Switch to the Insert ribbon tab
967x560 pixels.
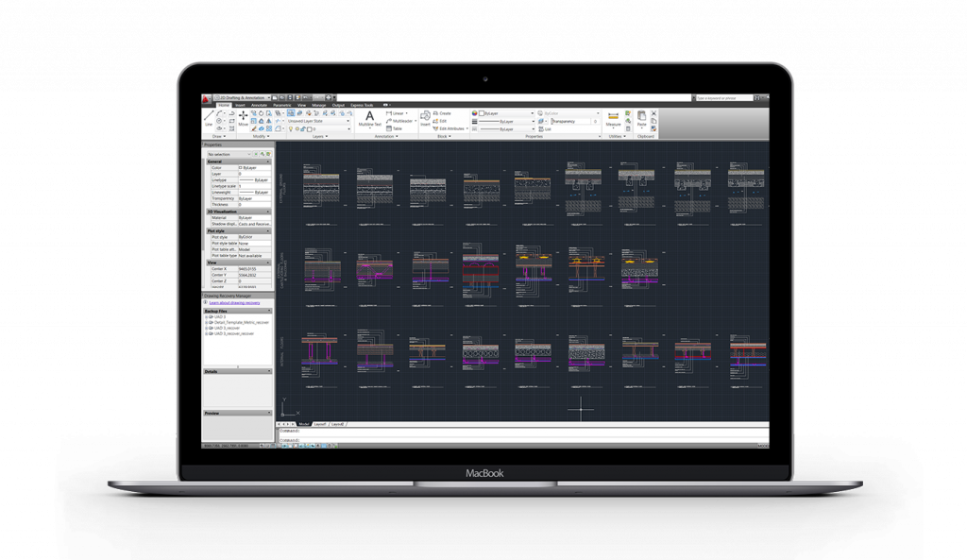coord(240,106)
